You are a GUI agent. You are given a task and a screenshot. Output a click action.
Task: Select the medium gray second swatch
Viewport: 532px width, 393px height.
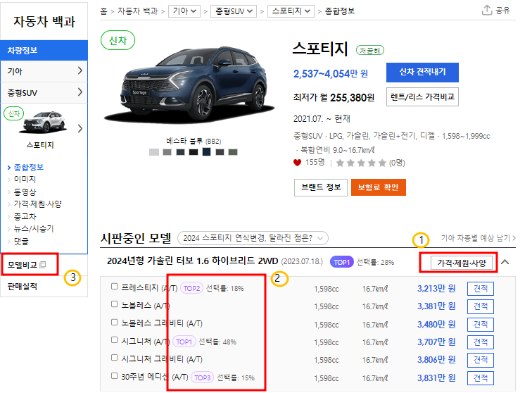click(167, 152)
